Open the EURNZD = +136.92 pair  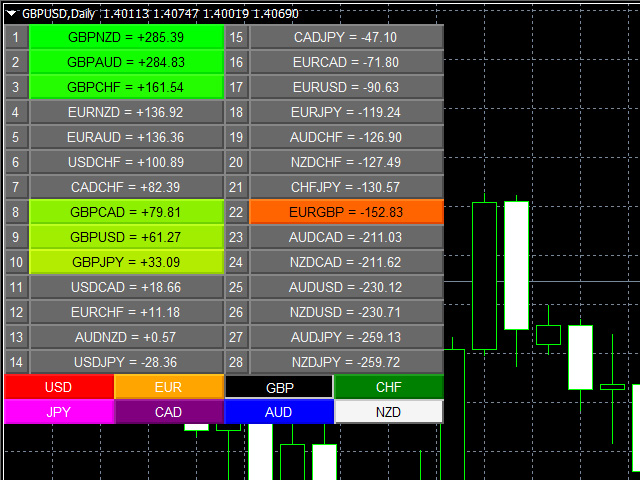pyautogui.click(x=127, y=112)
